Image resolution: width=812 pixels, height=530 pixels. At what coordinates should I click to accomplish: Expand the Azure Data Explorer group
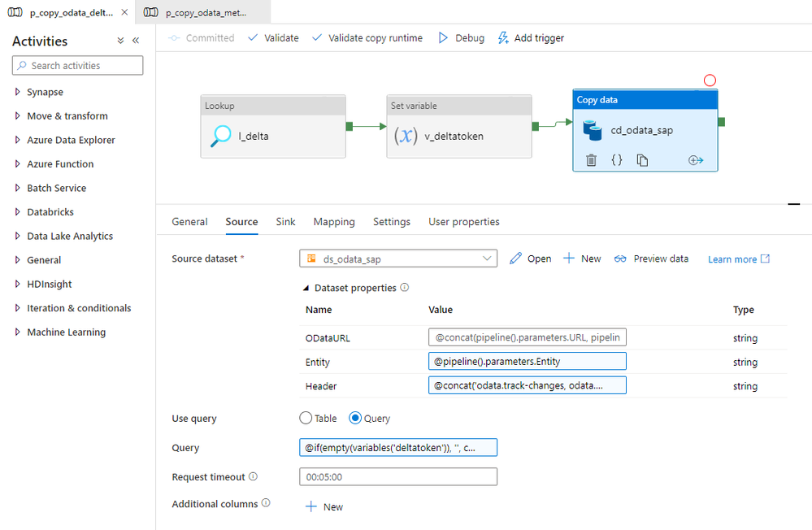coord(17,140)
